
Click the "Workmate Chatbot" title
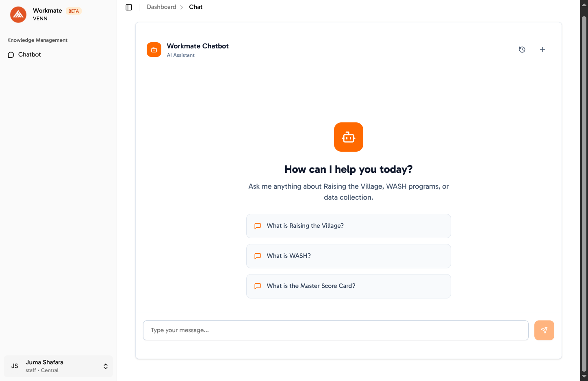pos(198,46)
